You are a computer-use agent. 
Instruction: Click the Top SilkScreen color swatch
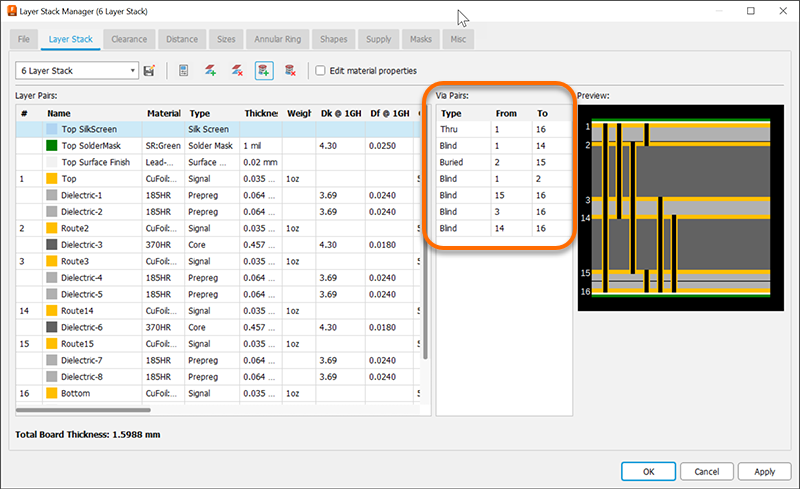point(52,129)
